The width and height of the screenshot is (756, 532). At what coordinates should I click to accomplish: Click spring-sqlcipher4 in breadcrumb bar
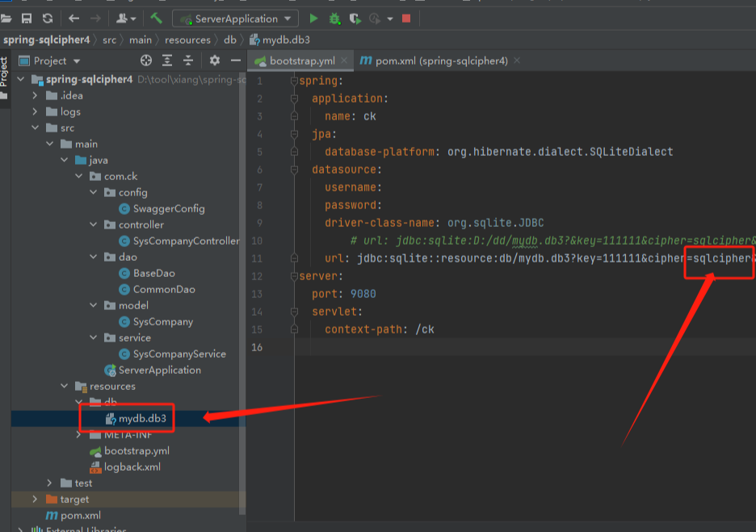[x=46, y=40]
